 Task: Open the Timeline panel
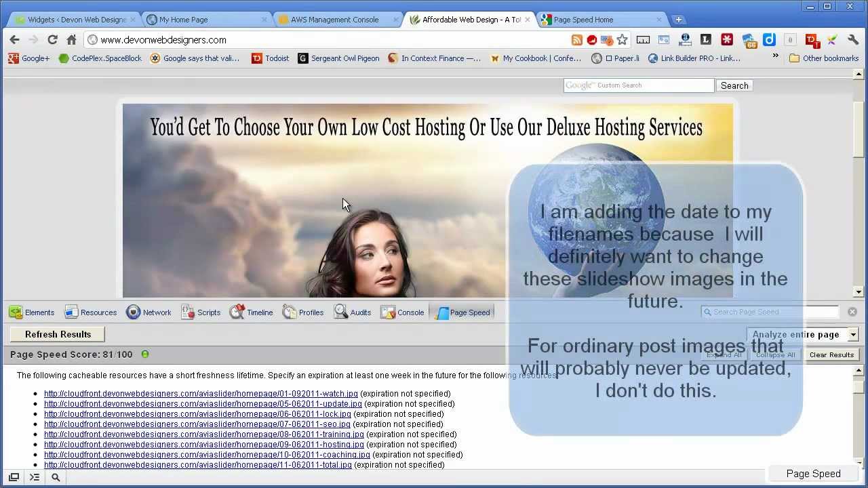pos(251,312)
